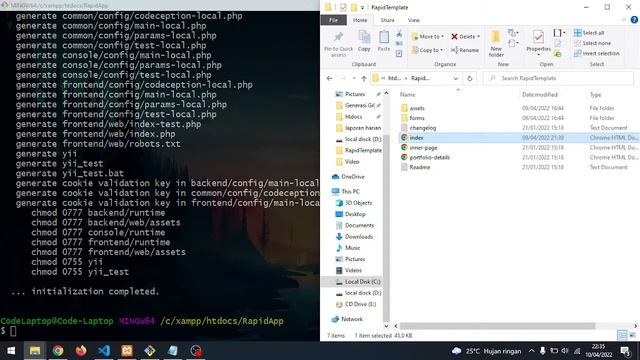Screen dimensions: 640x360
Task: Refresh the folder view
Action: point(469,78)
